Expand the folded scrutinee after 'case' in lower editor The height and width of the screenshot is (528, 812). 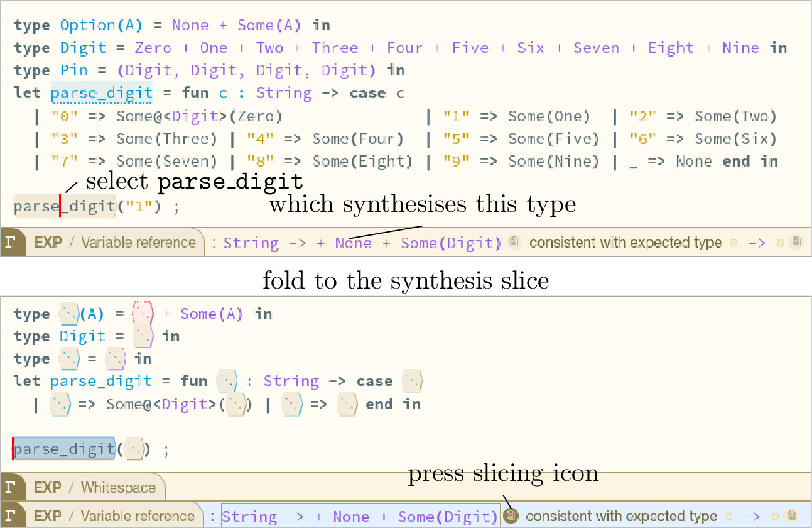(x=413, y=382)
